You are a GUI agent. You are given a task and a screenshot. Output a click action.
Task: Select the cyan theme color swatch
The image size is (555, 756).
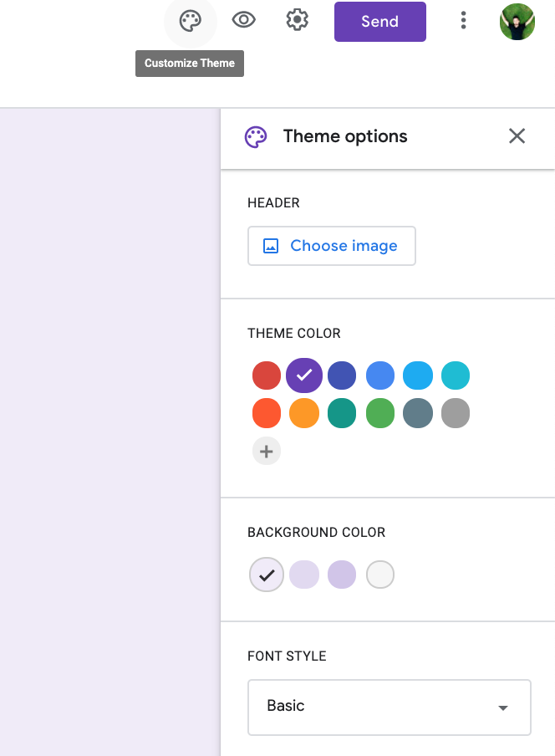pos(456,375)
